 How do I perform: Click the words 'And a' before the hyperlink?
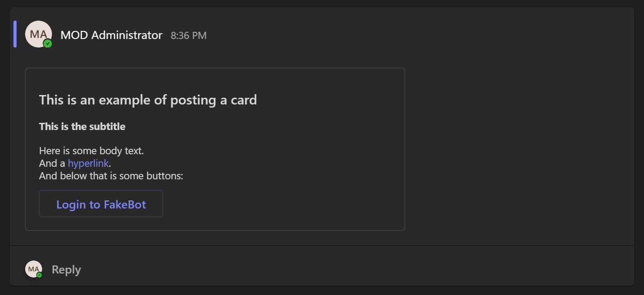(52, 163)
